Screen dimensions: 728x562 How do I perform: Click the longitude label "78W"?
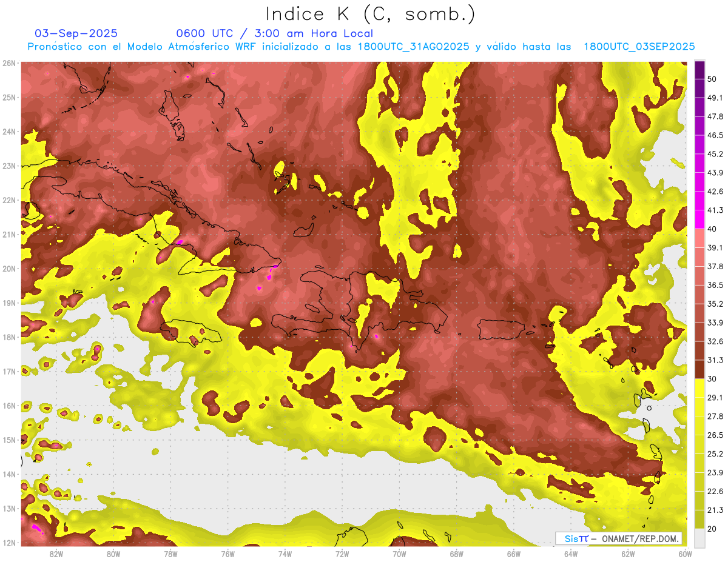pyautogui.click(x=170, y=554)
